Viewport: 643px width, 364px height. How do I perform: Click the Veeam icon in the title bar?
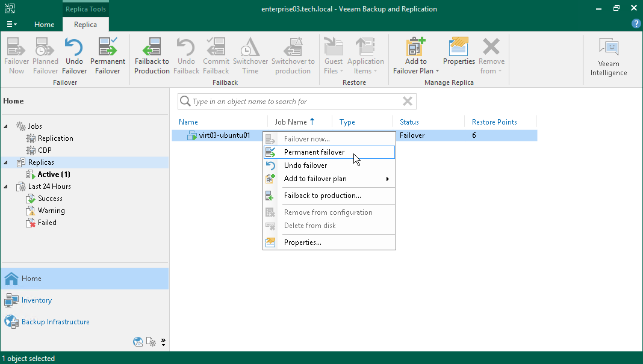10,8
